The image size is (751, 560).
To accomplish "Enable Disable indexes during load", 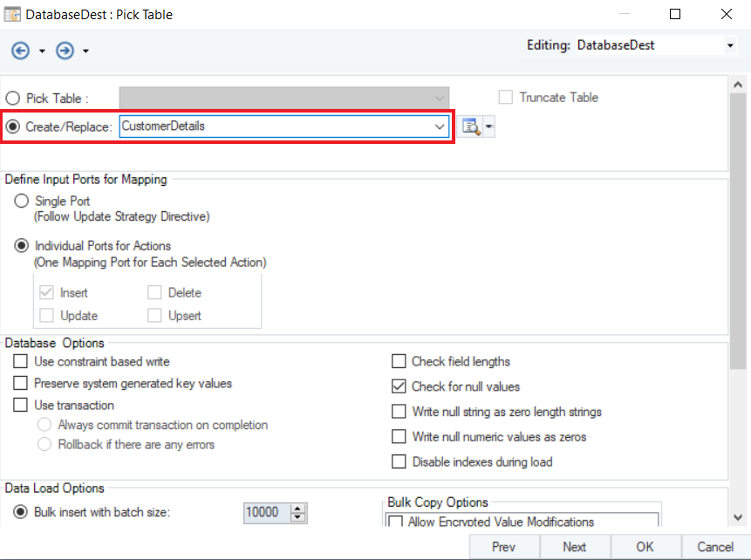I will coord(399,461).
